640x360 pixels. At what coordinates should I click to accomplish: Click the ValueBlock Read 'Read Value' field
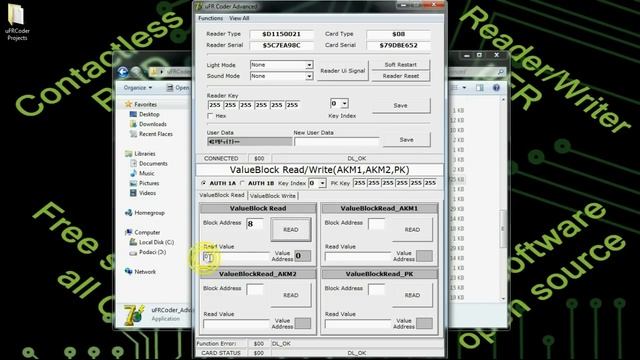coord(236,257)
